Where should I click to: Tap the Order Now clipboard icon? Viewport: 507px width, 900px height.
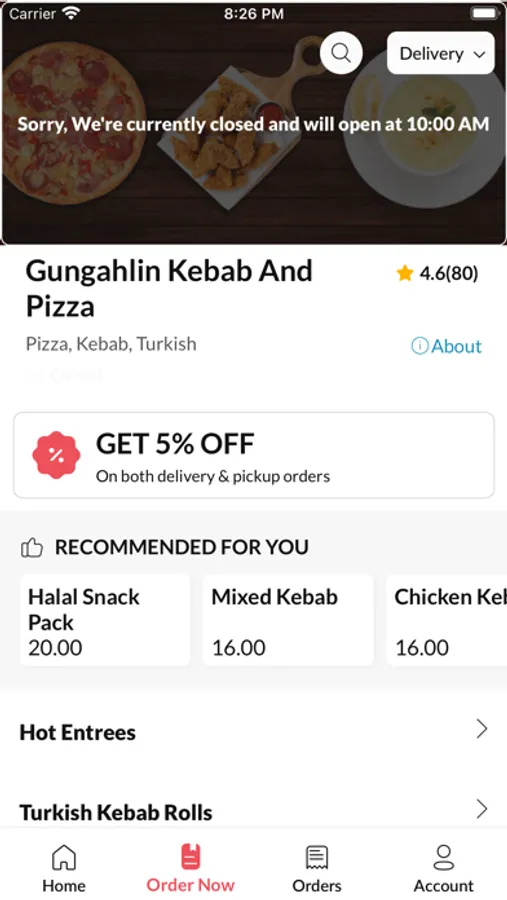pos(190,857)
